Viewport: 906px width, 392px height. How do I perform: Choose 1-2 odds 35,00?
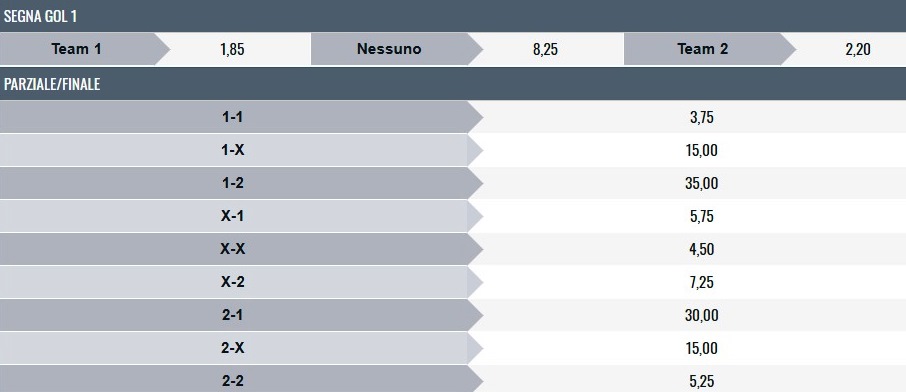pyautogui.click(x=701, y=183)
